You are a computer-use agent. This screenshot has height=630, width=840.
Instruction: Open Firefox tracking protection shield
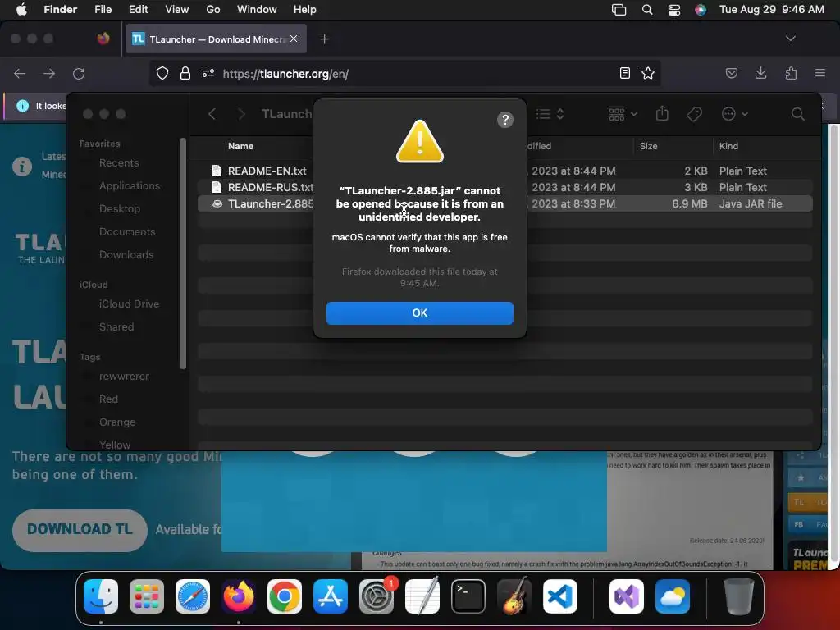[x=162, y=73]
